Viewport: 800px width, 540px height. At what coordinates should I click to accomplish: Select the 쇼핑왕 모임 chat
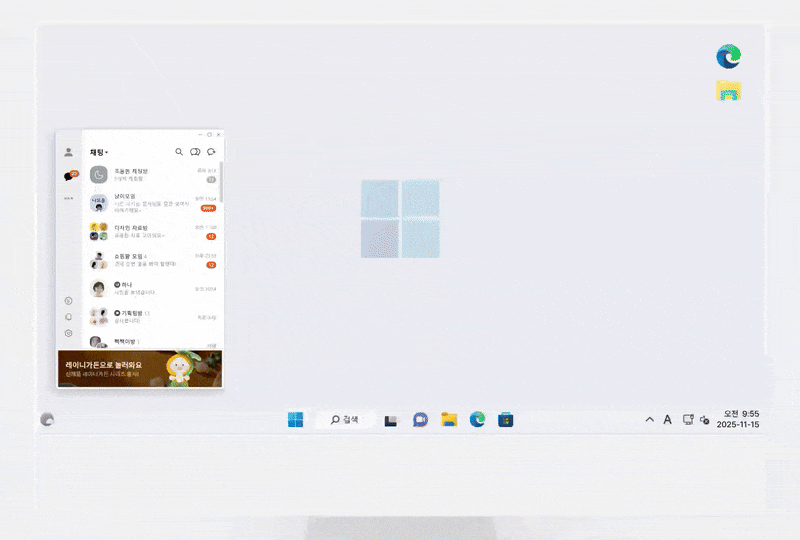tap(150, 260)
